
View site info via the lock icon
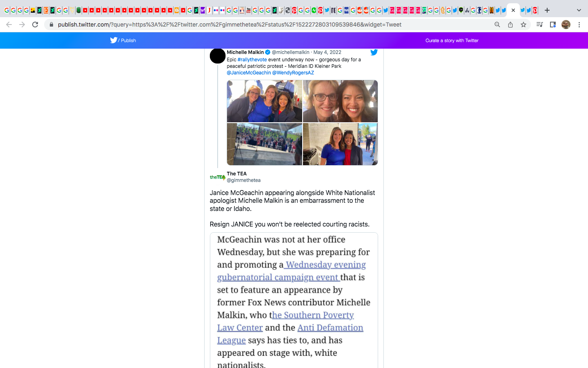(51, 25)
